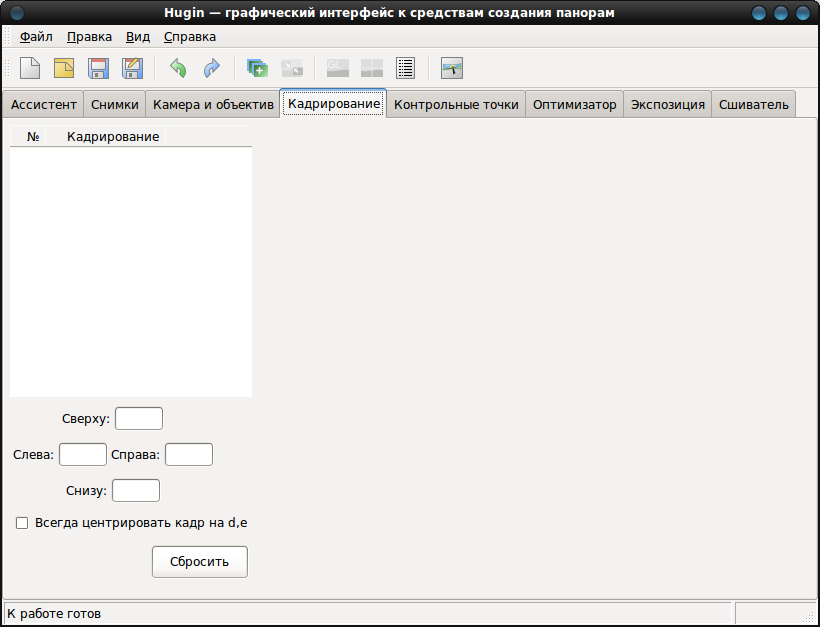Go to the 'Камера и объектив' tab
820x627 pixels.
click(213, 105)
